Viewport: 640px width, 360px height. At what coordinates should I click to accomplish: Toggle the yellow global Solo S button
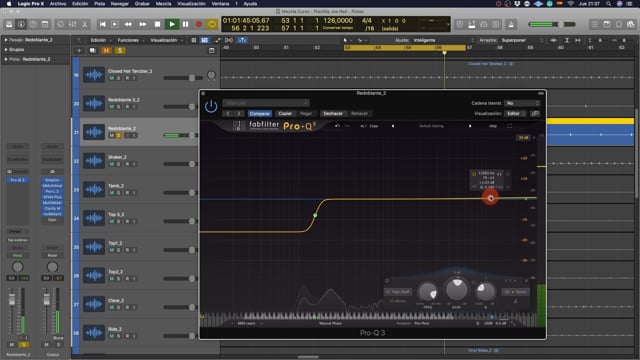(x=120, y=51)
